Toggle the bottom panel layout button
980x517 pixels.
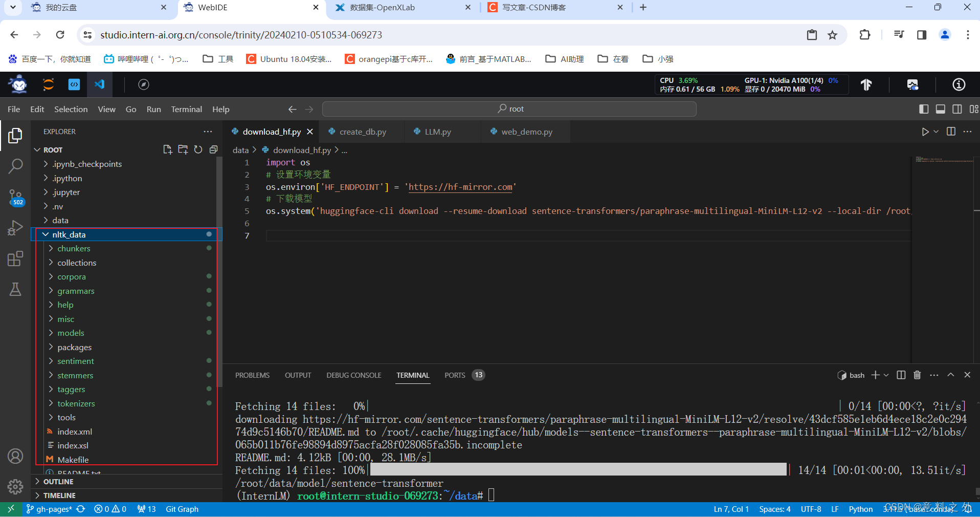click(x=941, y=109)
